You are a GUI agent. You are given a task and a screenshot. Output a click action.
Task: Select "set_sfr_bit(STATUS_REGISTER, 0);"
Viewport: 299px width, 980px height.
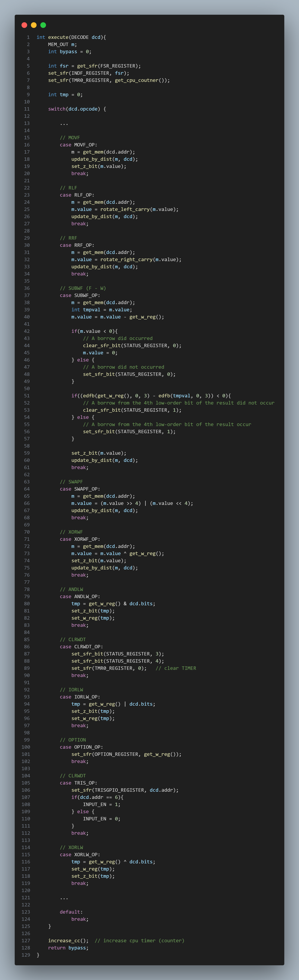[x=129, y=374]
